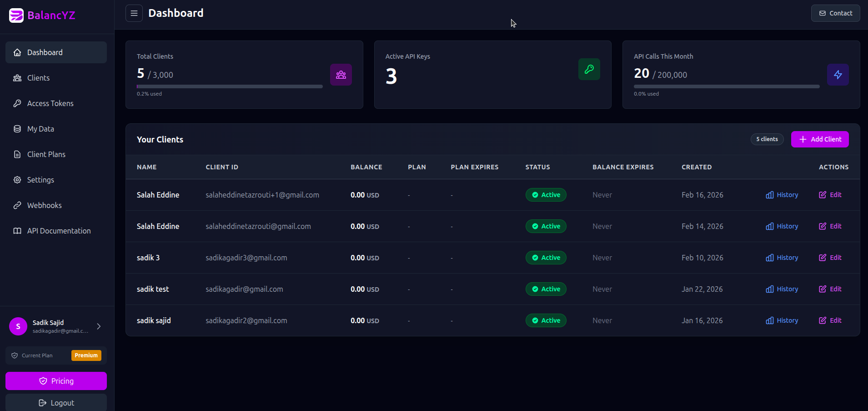Viewport: 868px width, 411px height.
Task: Open API Documentation
Action: tap(56, 231)
